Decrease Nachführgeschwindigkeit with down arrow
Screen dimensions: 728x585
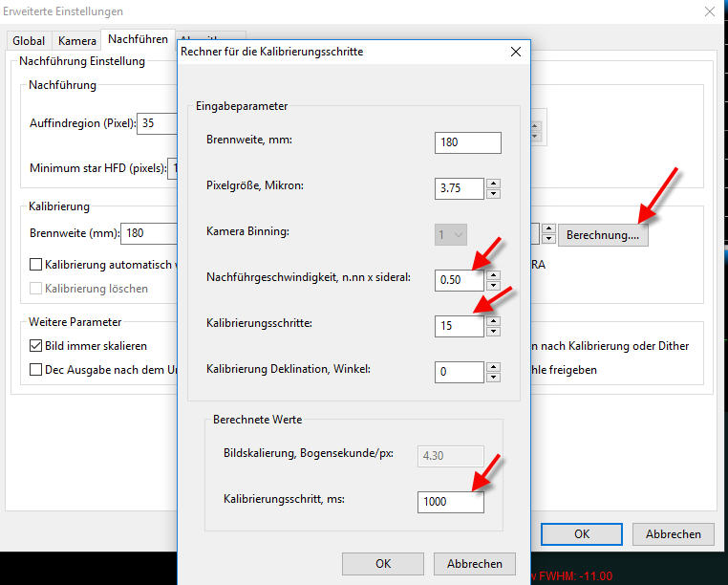pyautogui.click(x=493, y=285)
